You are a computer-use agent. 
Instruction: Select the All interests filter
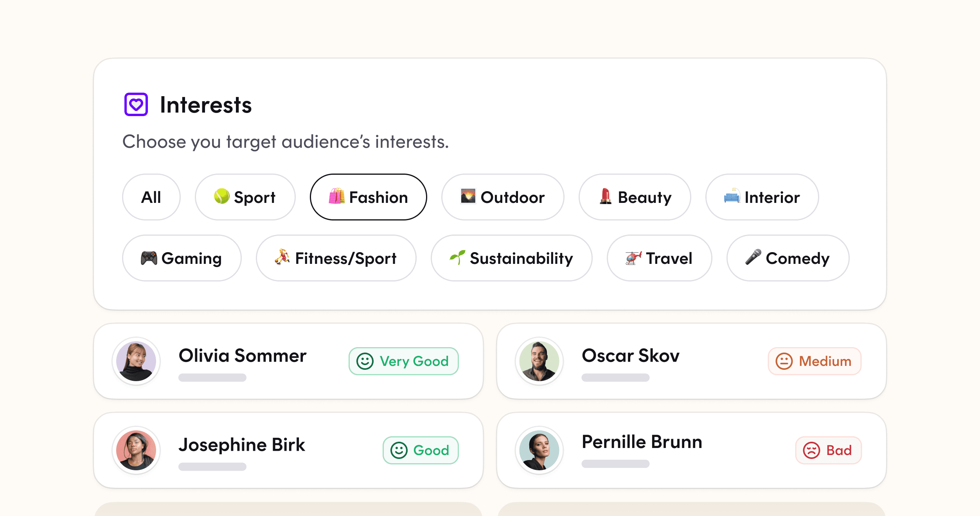point(151,197)
